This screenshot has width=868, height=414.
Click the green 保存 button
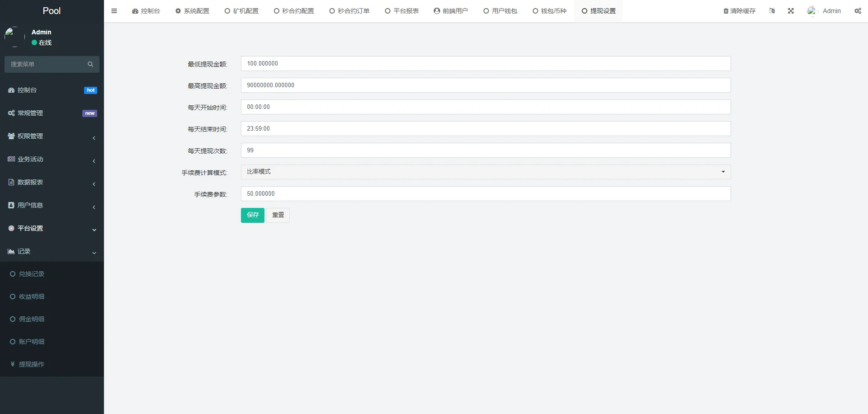[252, 215]
